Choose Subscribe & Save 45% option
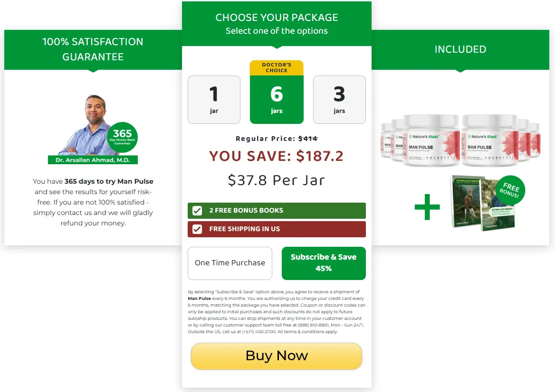The height and width of the screenshot is (392, 555). coord(324,263)
